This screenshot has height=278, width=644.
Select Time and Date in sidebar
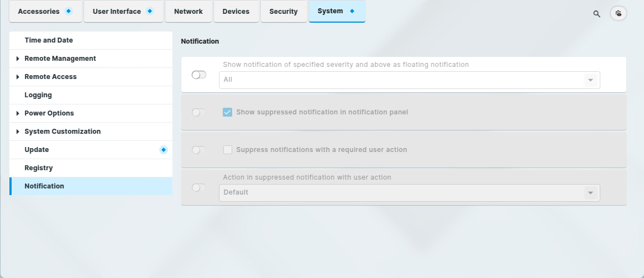point(49,40)
